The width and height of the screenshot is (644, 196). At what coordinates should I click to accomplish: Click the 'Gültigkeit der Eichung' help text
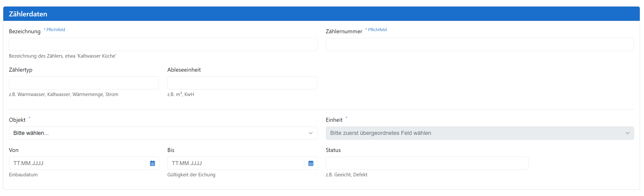[x=191, y=175]
